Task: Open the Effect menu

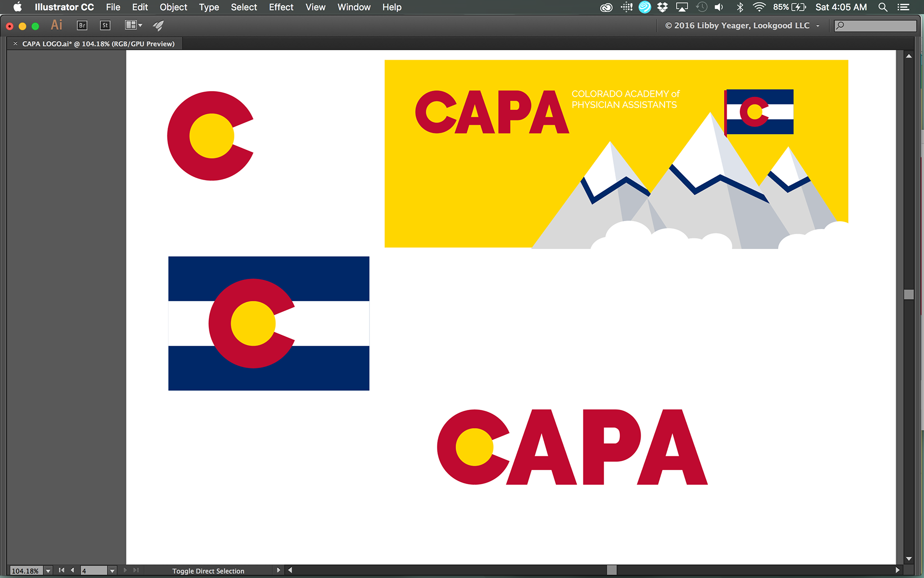Action: [281, 7]
